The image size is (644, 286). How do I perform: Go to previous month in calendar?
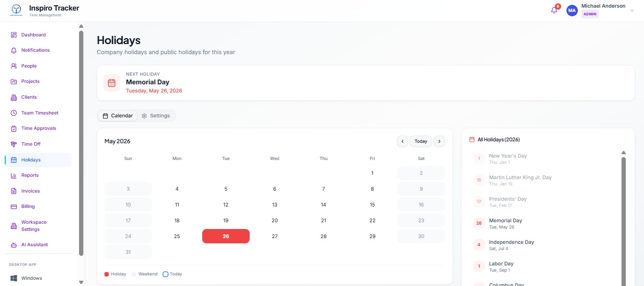pyautogui.click(x=402, y=141)
